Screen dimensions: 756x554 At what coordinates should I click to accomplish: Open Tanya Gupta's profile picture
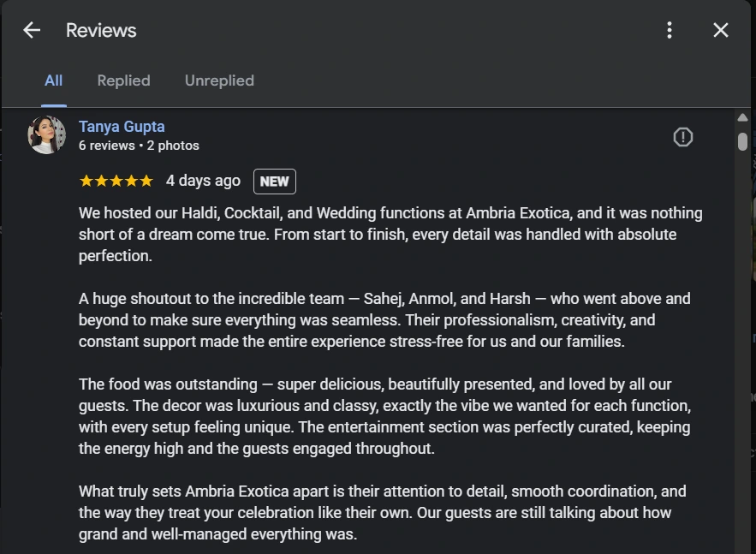click(46, 135)
